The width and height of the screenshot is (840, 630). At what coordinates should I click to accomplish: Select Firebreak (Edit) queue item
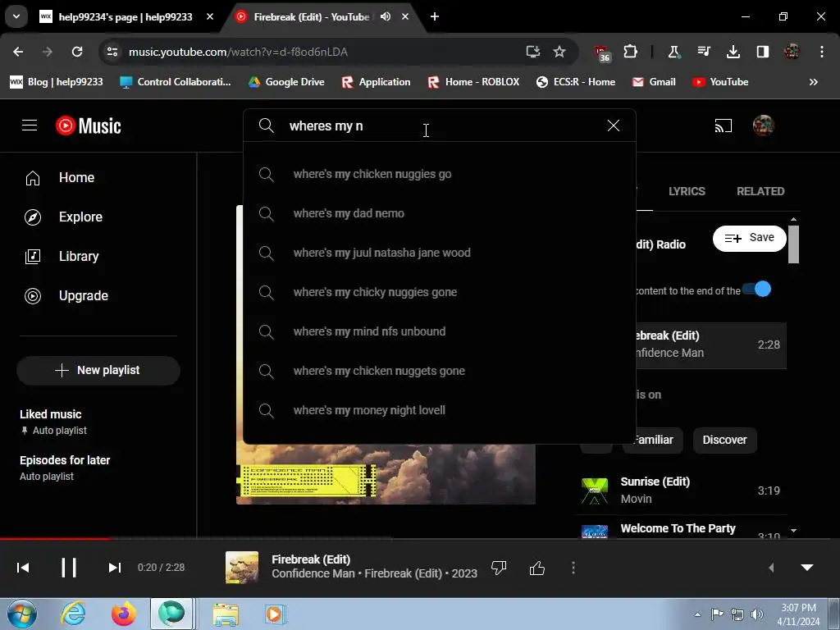pos(711,345)
